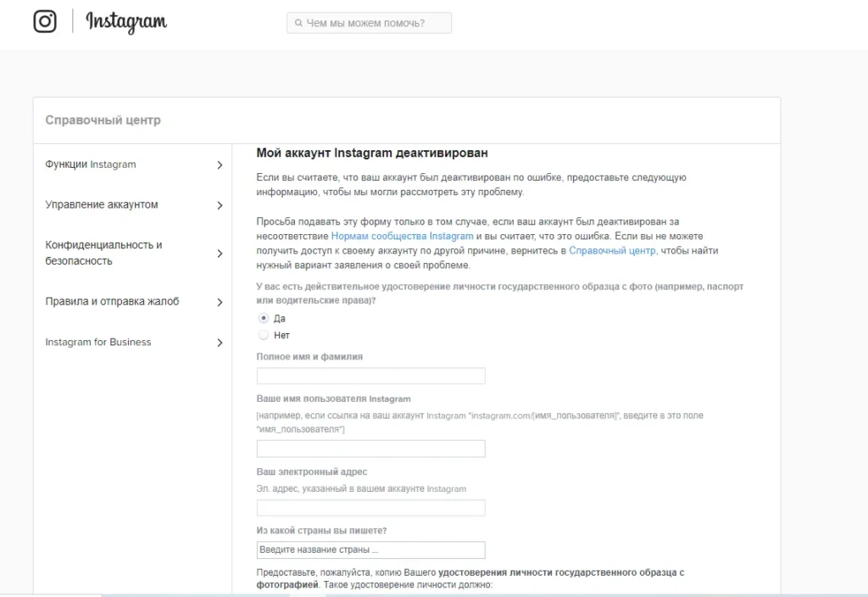Click the Instagram wordmark logo

126,22
